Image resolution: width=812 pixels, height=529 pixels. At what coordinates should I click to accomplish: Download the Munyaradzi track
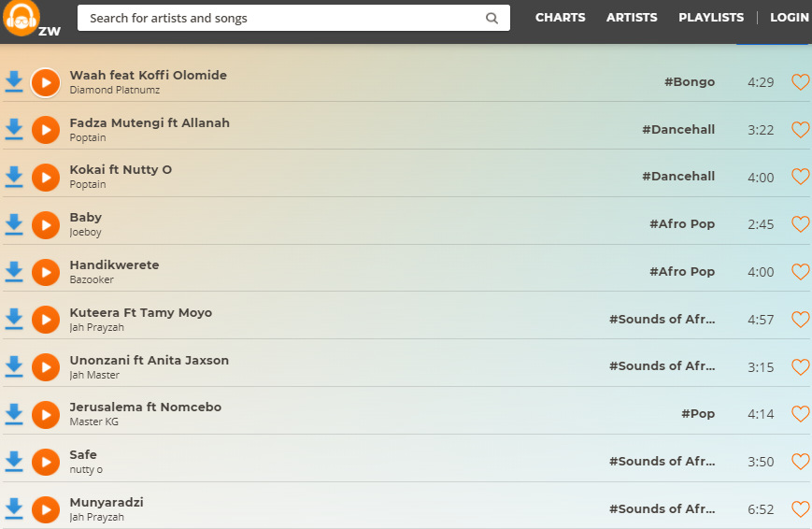pyautogui.click(x=14, y=508)
